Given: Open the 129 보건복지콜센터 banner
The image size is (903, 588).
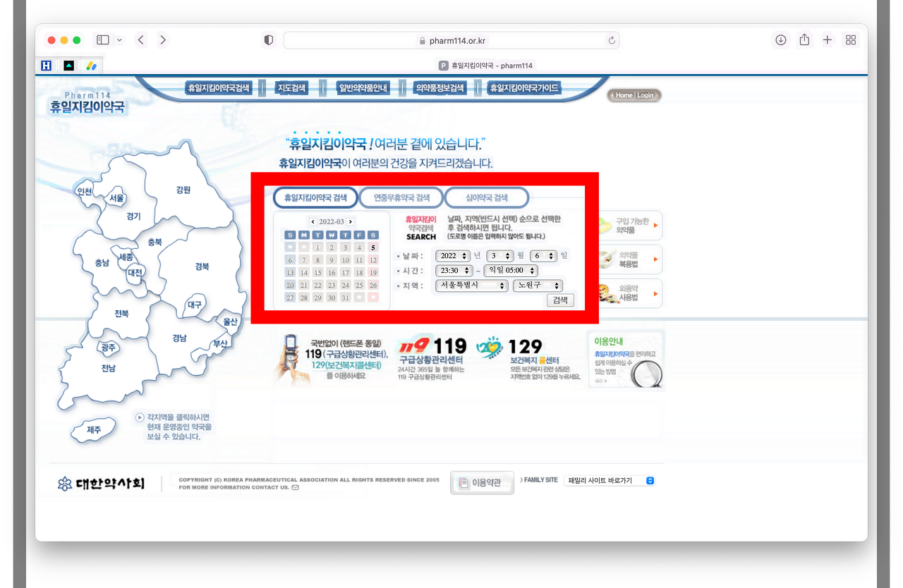Looking at the screenshot, I should click(x=528, y=359).
